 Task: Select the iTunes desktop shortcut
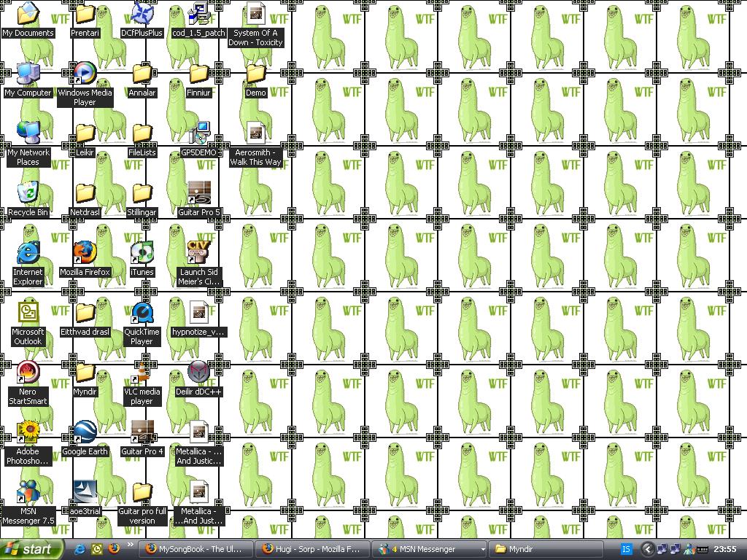(x=142, y=259)
